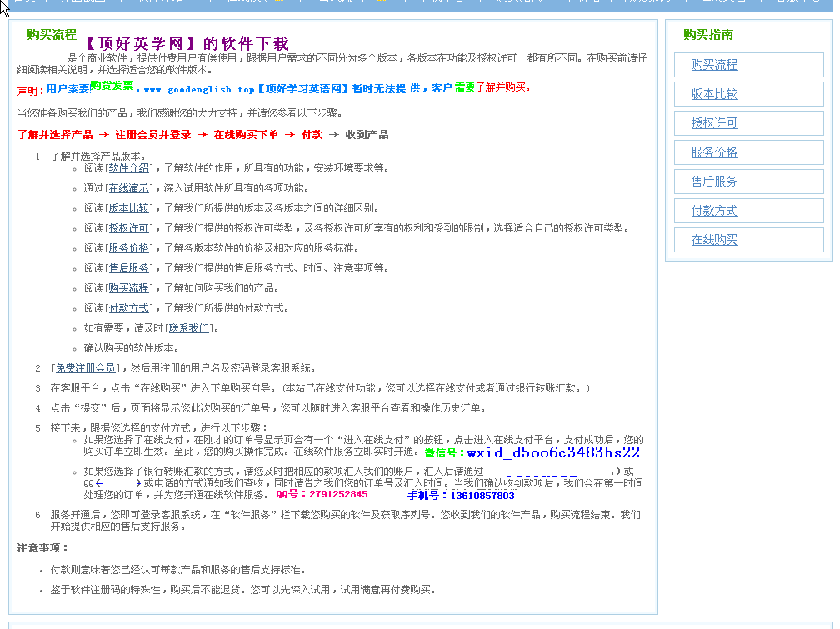840x629 pixels.
Task: Click the bracketed [购买流程] link in the list
Action: [129, 288]
